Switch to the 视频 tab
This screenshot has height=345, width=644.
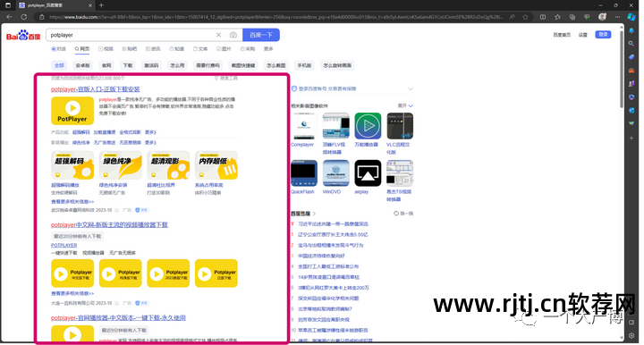pos(106,49)
